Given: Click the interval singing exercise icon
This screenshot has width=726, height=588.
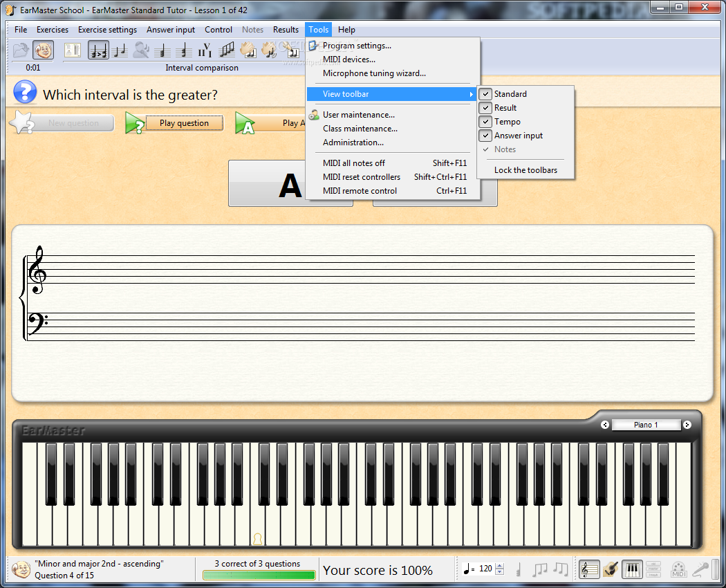Looking at the screenshot, I should click(141, 50).
